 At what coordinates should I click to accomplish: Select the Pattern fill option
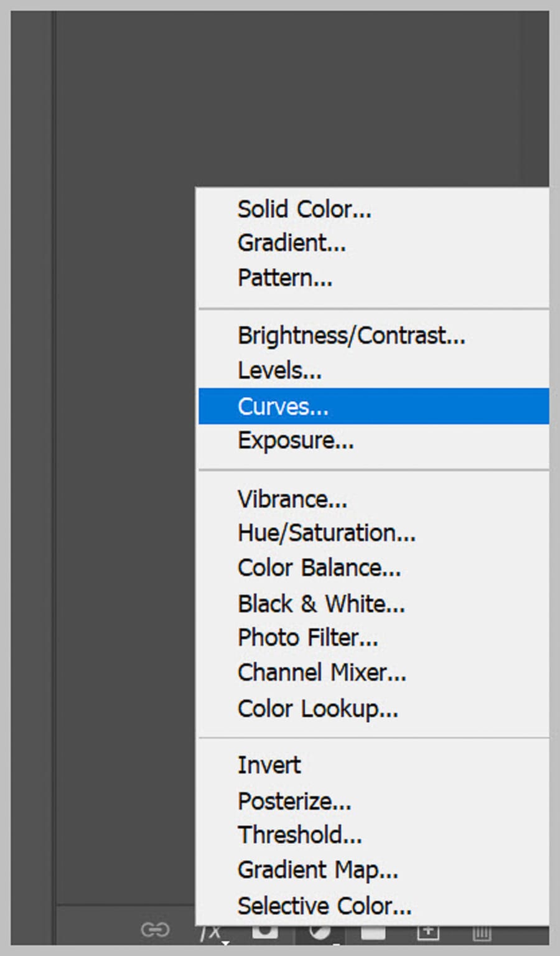click(x=285, y=278)
